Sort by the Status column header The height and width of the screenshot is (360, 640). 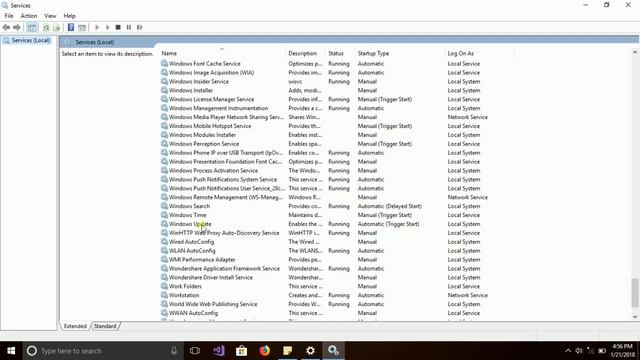pos(340,53)
